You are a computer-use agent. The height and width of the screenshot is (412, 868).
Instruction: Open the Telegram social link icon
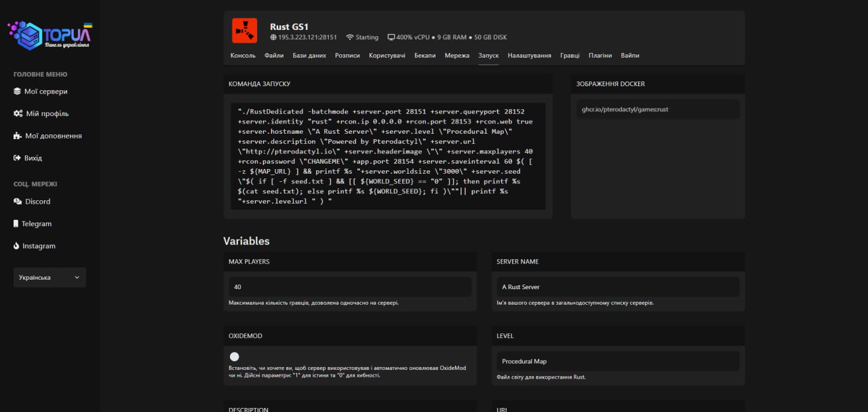[16, 224]
